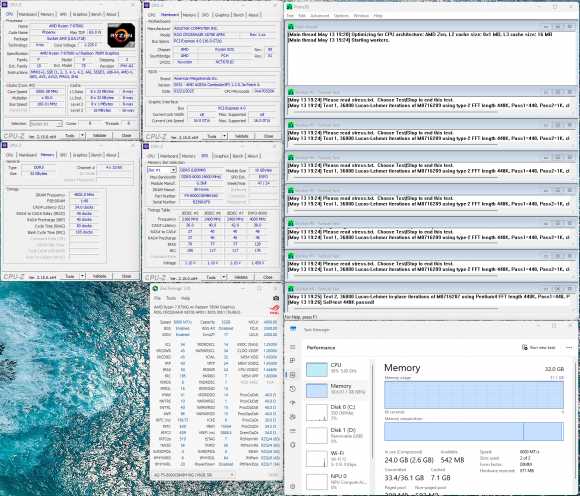Click Validate button in CPU-Z Memory window

pos(100,276)
